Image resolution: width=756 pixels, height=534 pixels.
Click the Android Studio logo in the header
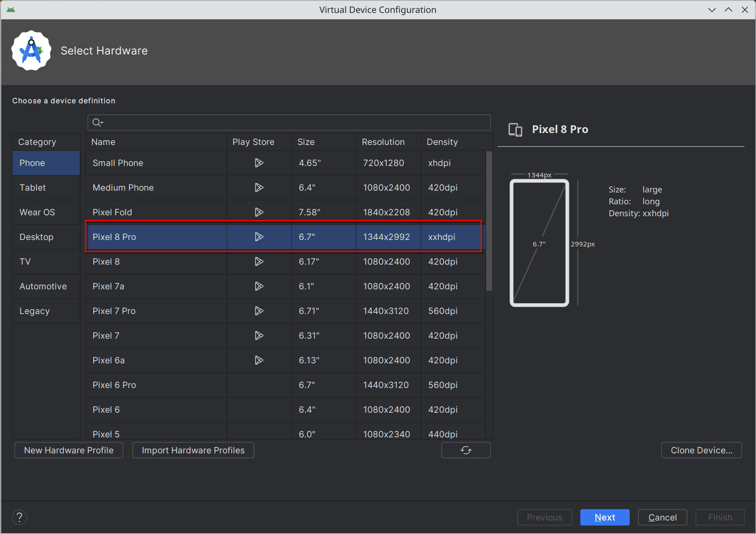[31, 51]
